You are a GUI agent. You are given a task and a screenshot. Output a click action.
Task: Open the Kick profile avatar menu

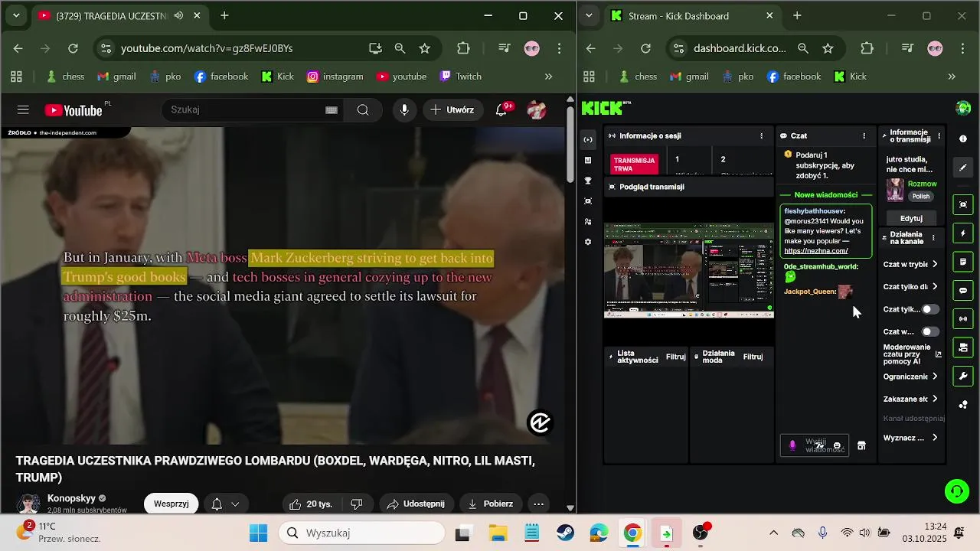click(963, 108)
